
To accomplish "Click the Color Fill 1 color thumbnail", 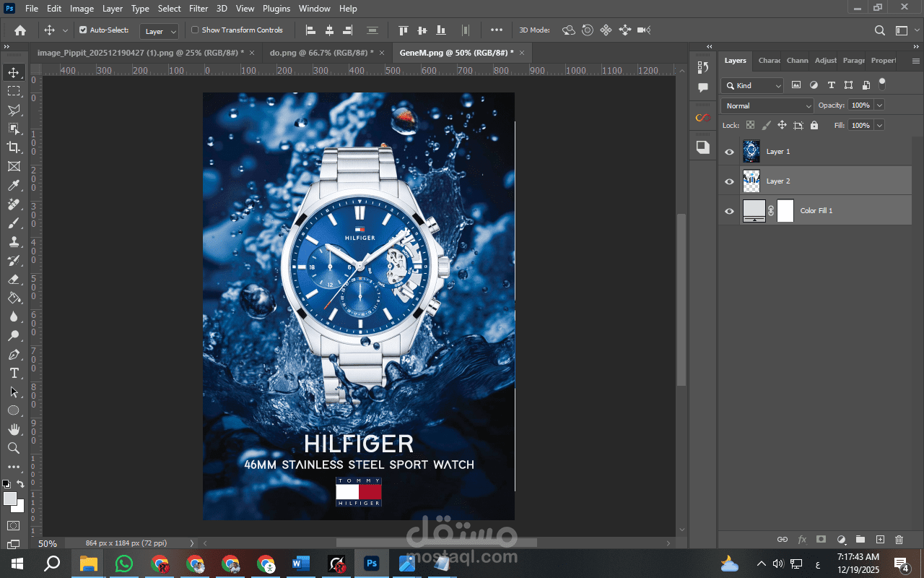I will pyautogui.click(x=754, y=211).
